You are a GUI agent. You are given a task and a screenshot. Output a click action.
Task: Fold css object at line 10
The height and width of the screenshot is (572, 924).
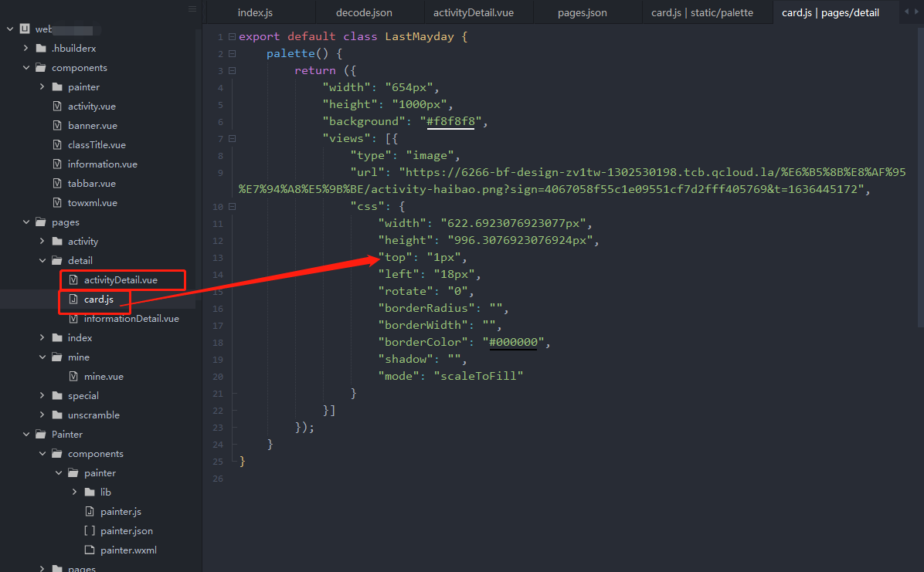[233, 207]
